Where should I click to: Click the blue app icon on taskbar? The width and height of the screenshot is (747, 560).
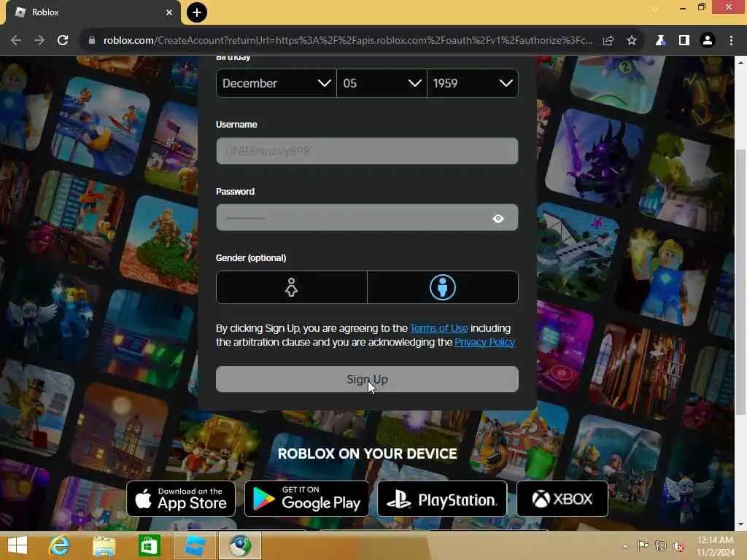194,545
